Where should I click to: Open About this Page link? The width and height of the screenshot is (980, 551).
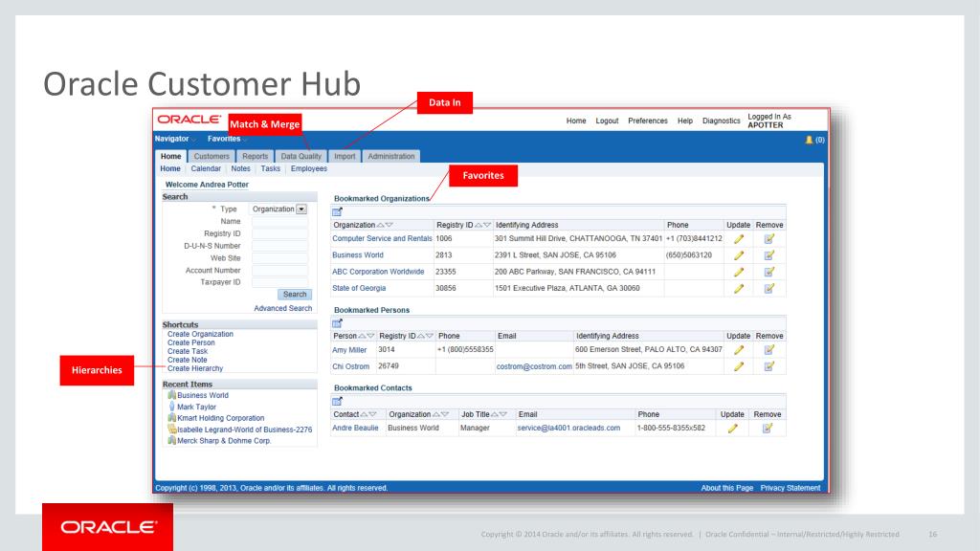pos(727,488)
